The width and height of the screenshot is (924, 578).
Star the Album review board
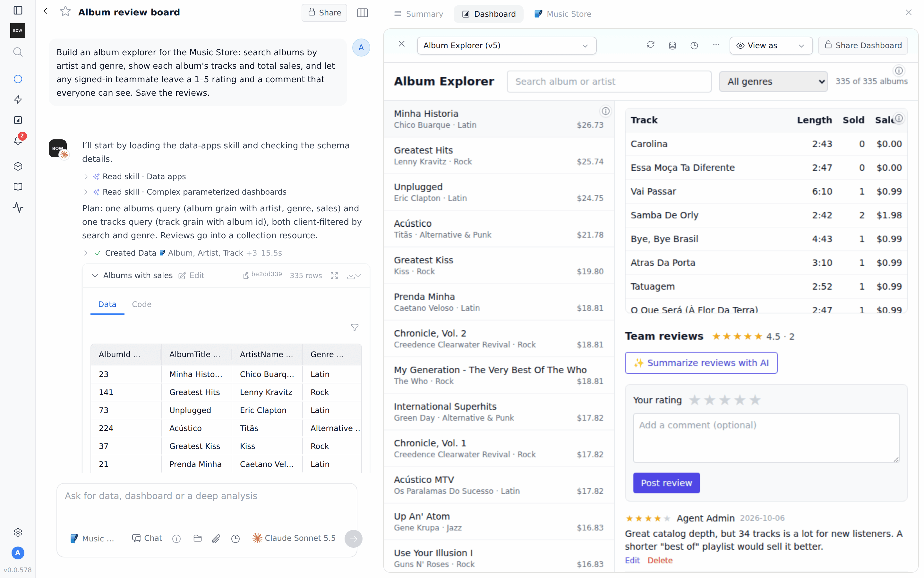[x=65, y=12]
